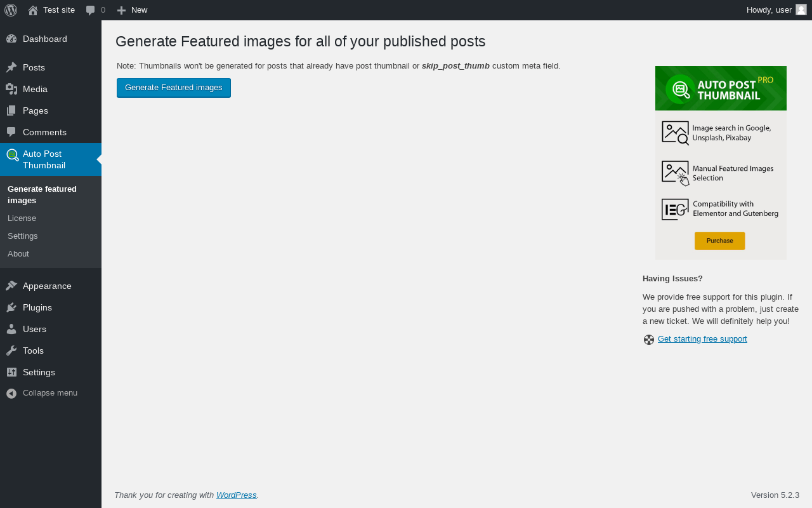Click the Media icon in sidebar
This screenshot has width=812, height=508.
[x=11, y=89]
